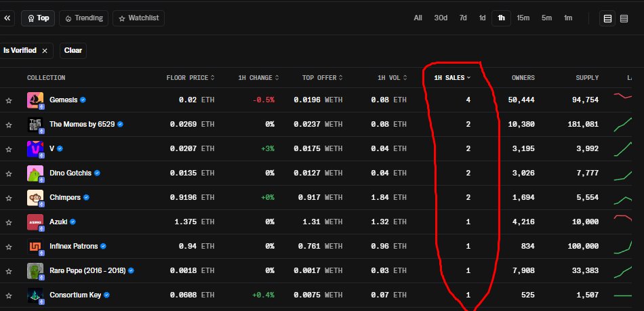Open Rare Pepe (2016 - 2018) link
Image resolution: width=644 pixels, height=311 pixels.
(x=87, y=270)
